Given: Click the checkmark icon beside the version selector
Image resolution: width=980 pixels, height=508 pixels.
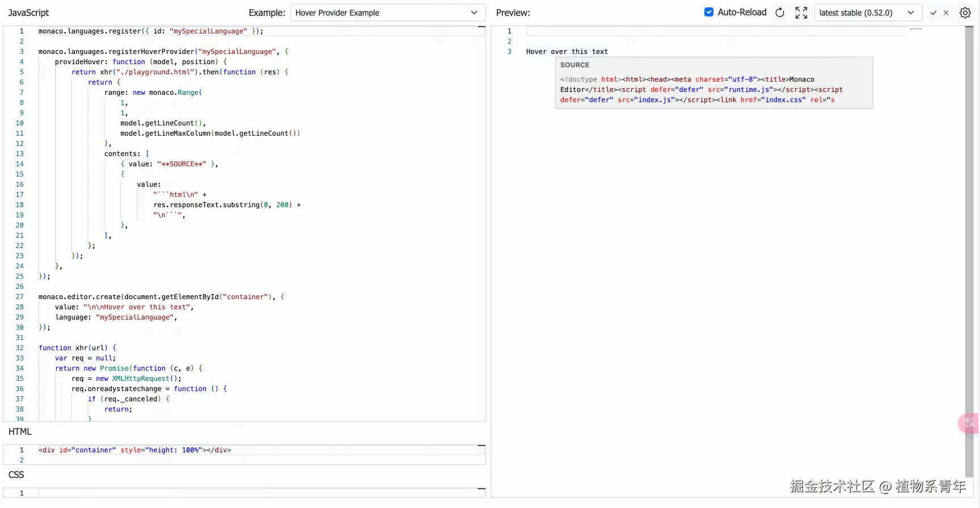Looking at the screenshot, I should click(933, 12).
